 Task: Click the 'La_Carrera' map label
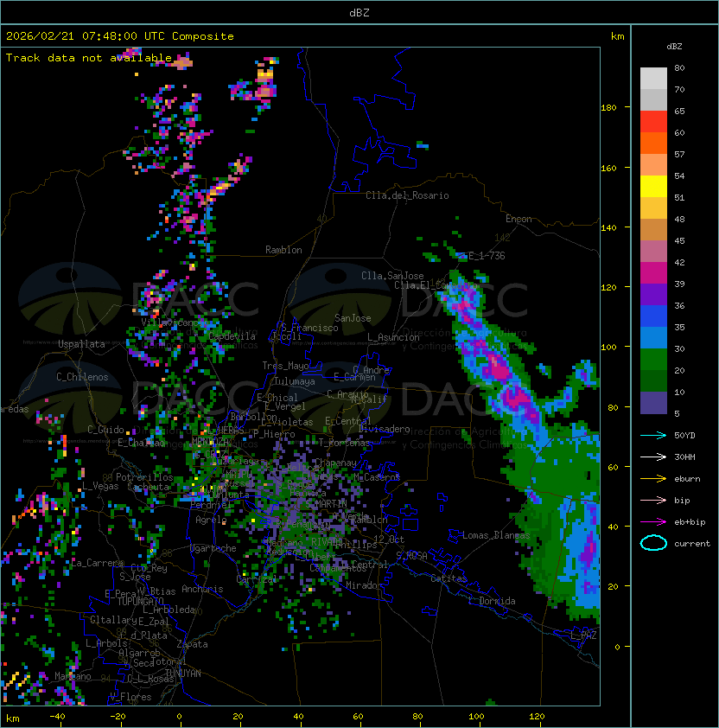pyautogui.click(x=97, y=563)
